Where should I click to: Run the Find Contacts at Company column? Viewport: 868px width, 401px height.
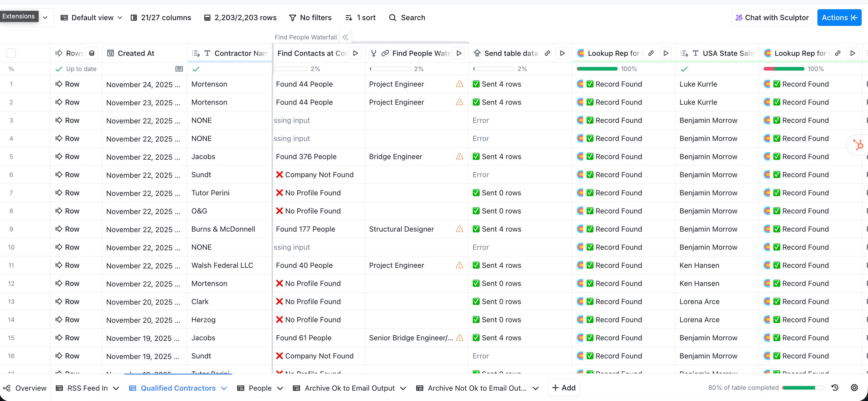click(355, 53)
